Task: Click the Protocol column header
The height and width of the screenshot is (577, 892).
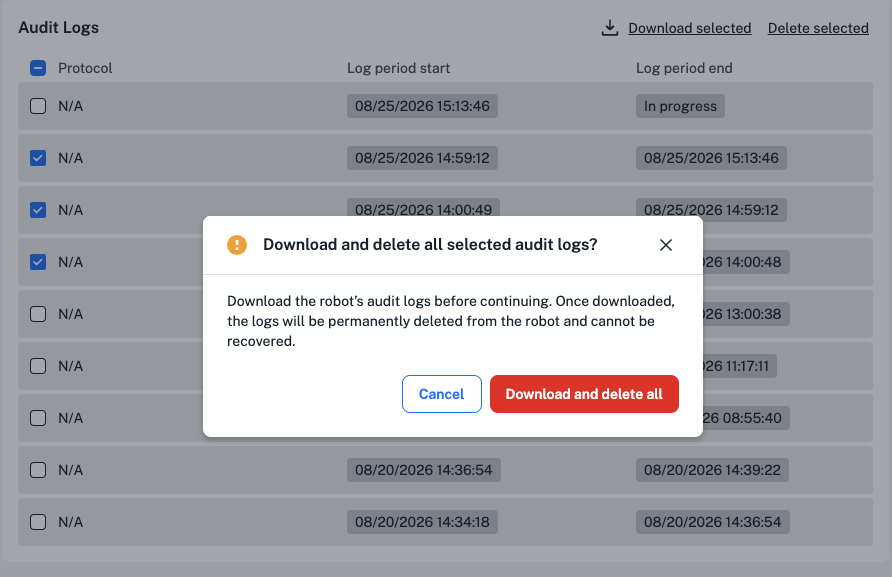Action: click(x=85, y=68)
